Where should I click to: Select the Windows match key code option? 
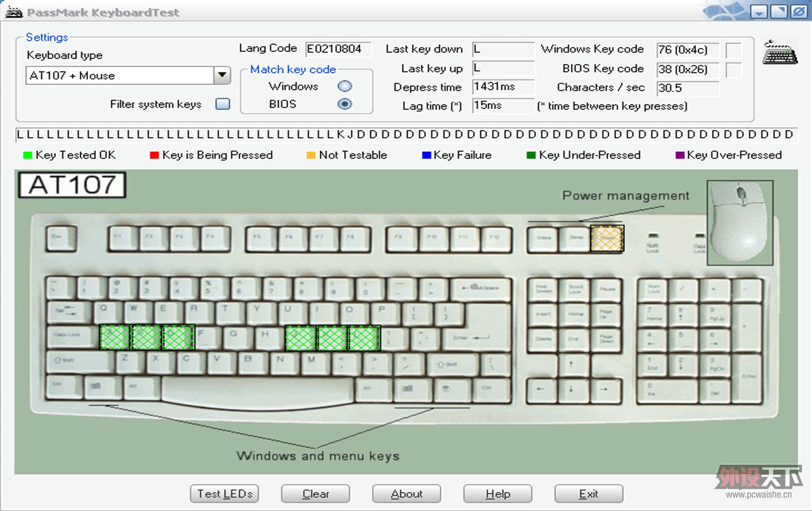(345, 86)
